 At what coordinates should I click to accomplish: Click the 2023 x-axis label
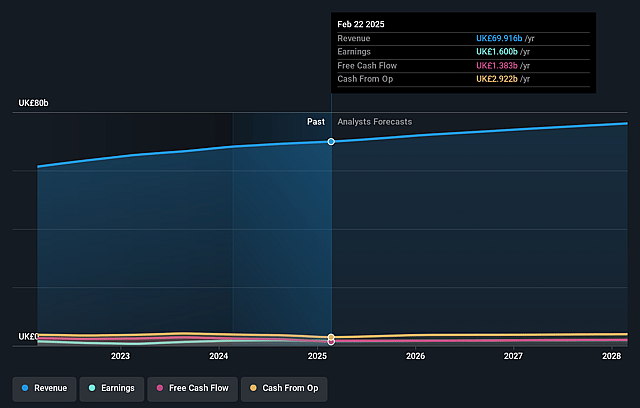tap(120, 356)
